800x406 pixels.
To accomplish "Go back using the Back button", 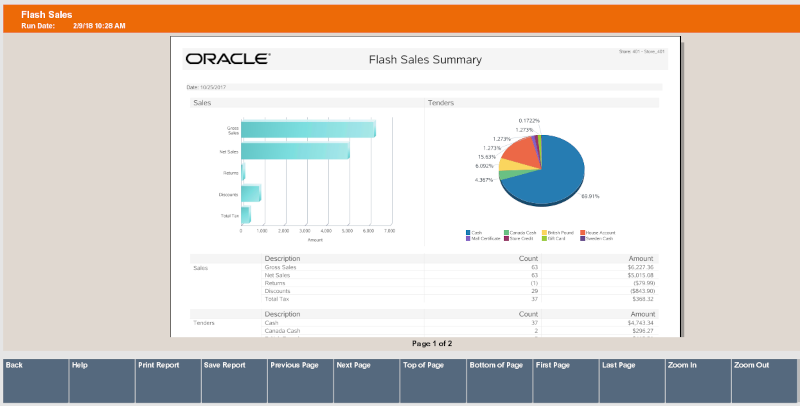I will click(36, 381).
